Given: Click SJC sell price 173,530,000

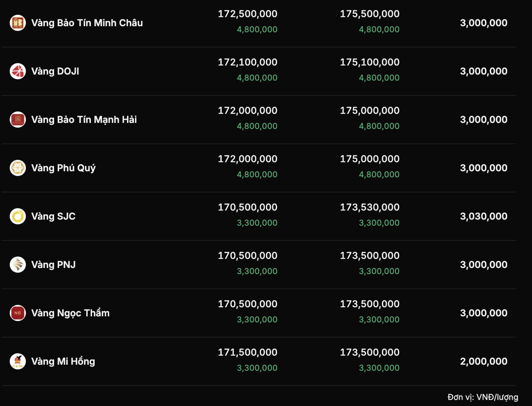Looking at the screenshot, I should tap(370, 207).
